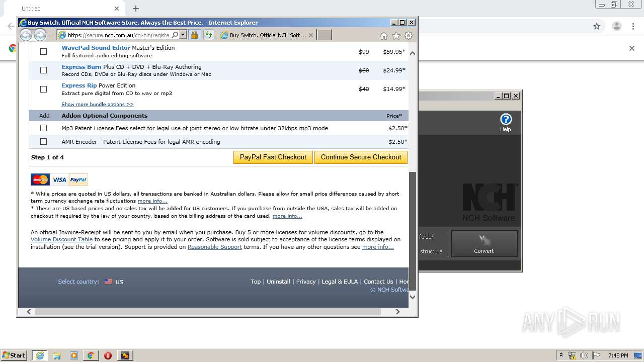Open Help in the Switch window
The image size is (644, 362).
506,122
